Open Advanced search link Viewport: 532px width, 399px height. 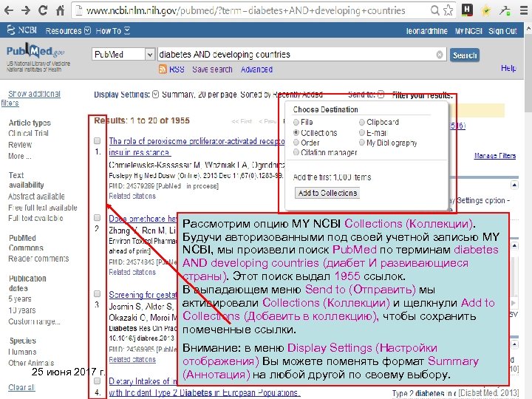point(256,69)
